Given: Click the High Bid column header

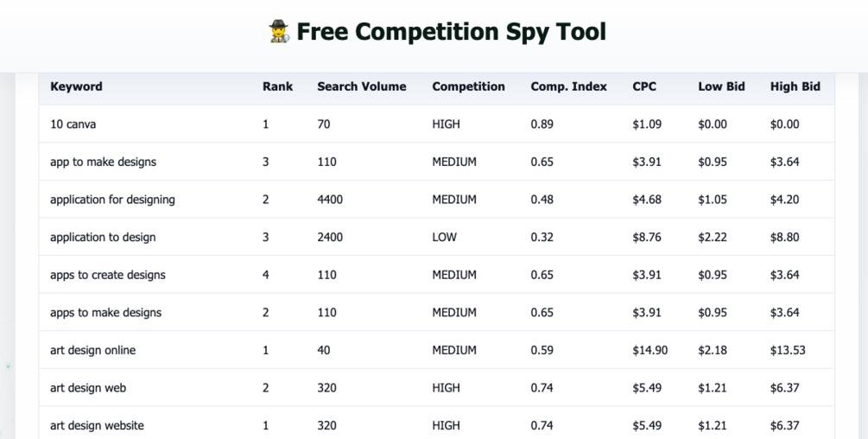Looking at the screenshot, I should (x=795, y=86).
